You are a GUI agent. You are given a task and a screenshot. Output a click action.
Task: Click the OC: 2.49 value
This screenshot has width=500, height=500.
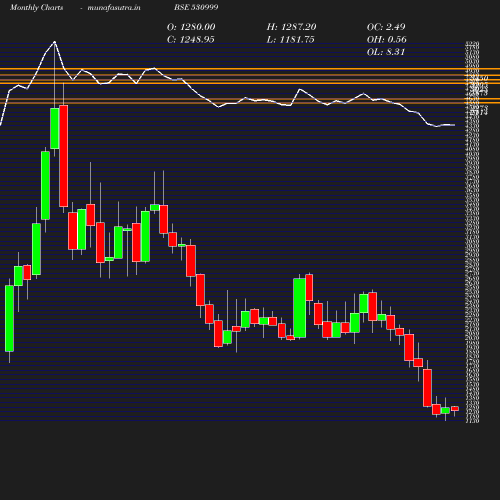pyautogui.click(x=386, y=27)
